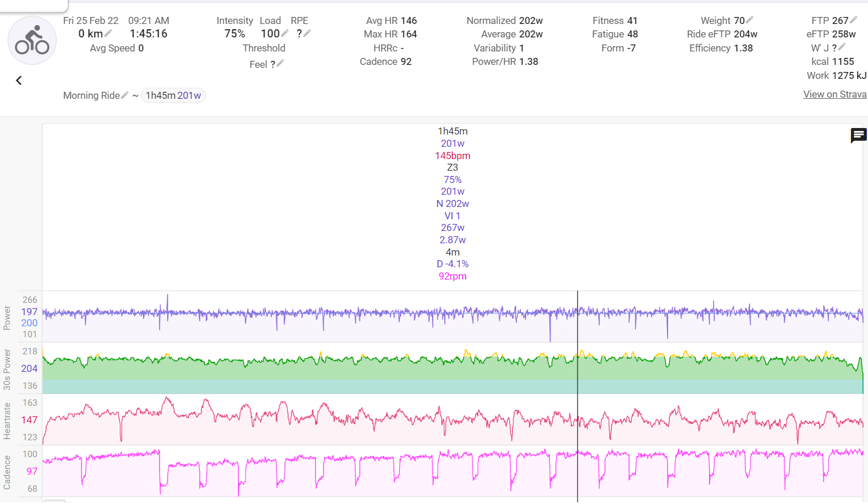Set Feel using the pencil icon
This screenshot has height=504, width=868.
(x=280, y=63)
